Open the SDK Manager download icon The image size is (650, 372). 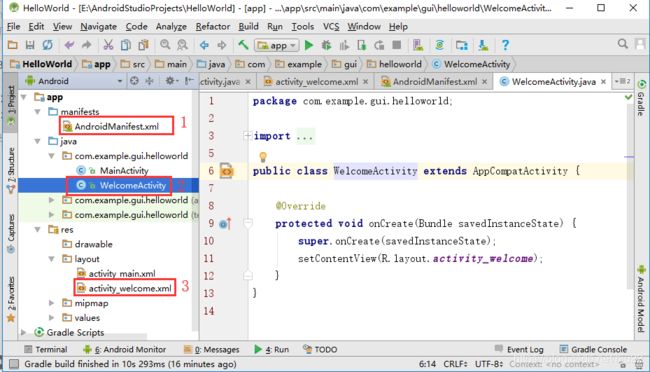[483, 45]
